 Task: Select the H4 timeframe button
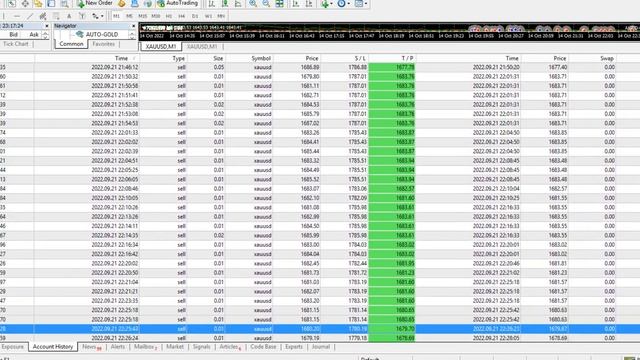click(x=182, y=16)
